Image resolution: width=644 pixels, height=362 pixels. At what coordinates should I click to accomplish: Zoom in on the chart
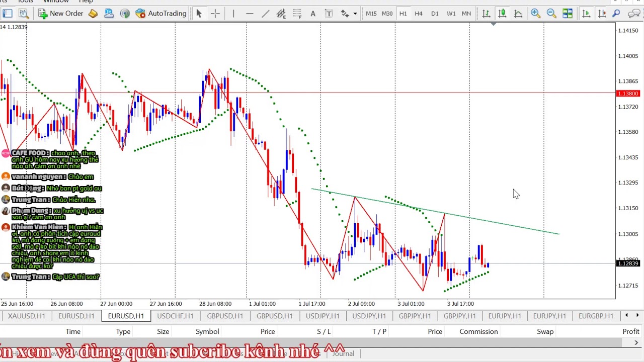tap(535, 14)
